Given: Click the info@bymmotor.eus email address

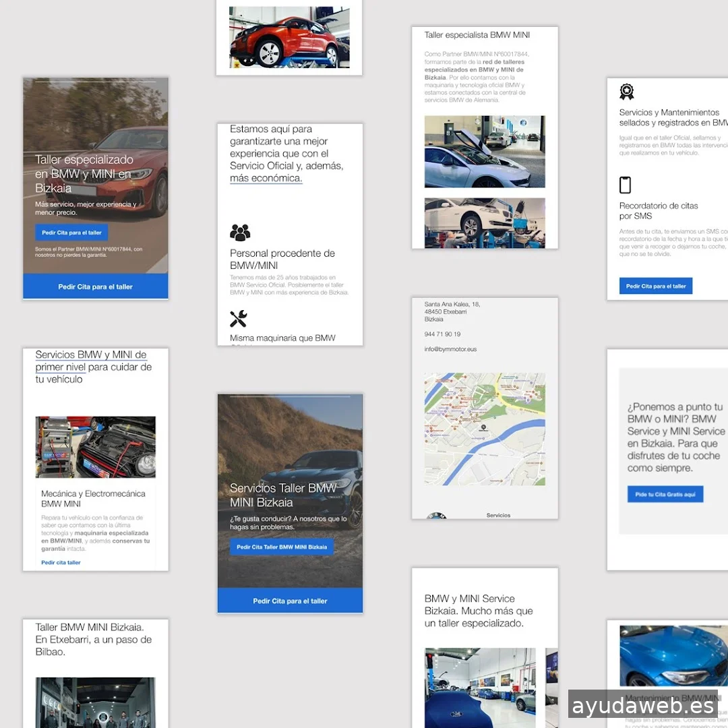Looking at the screenshot, I should (x=450, y=349).
